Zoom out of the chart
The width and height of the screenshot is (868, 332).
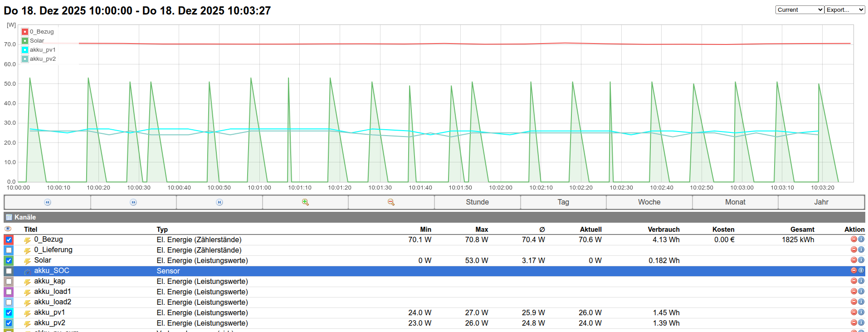tap(391, 202)
